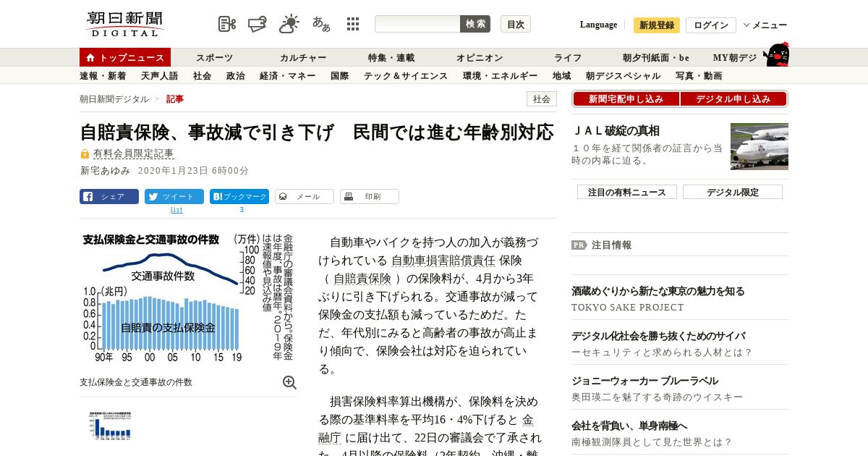Screen dimensions: 868x456
Task: Click the PR badge icon
Action: [579, 245]
